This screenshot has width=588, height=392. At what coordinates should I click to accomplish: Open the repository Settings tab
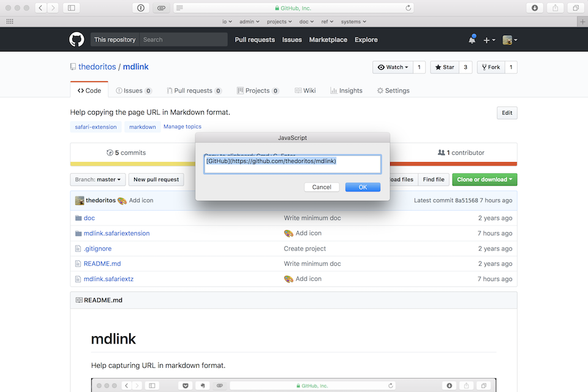click(x=393, y=91)
